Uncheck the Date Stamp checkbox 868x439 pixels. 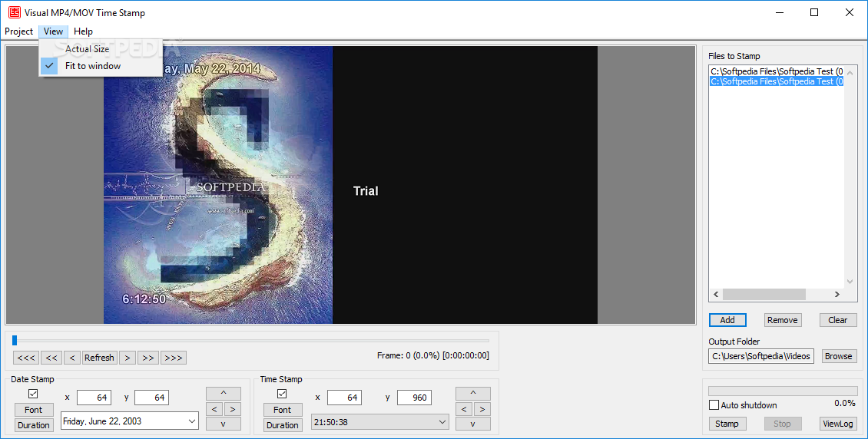point(33,394)
